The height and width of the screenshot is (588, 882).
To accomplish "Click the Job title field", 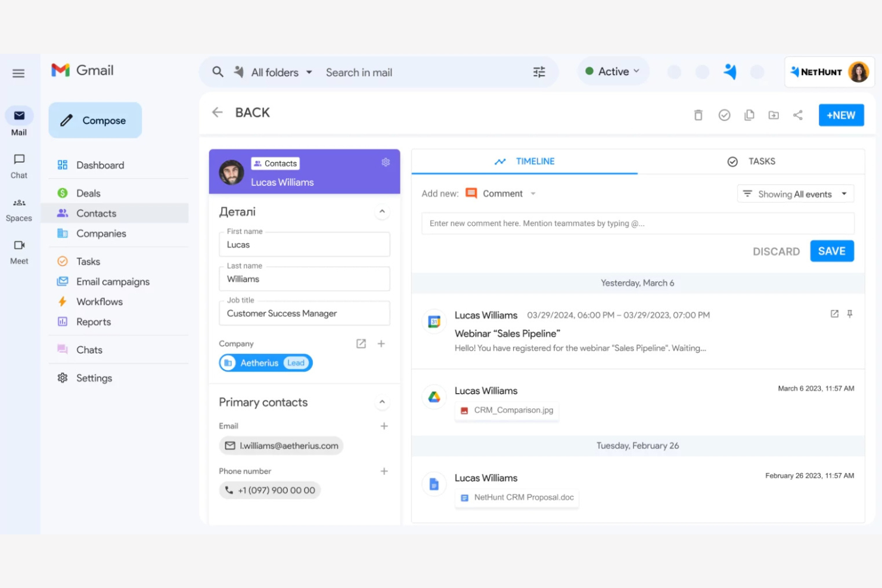I will [x=305, y=313].
